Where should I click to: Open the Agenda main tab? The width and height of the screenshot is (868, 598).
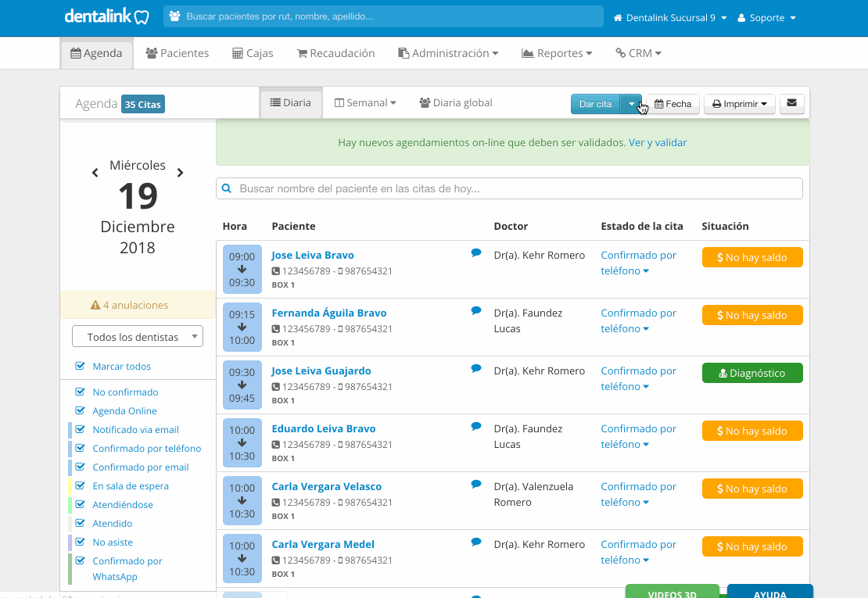click(96, 54)
